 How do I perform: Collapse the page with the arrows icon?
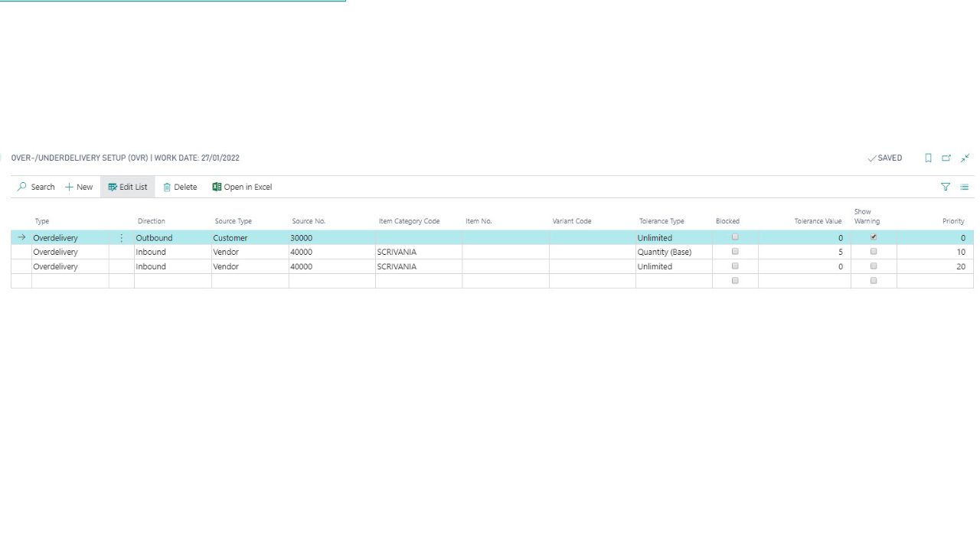click(x=965, y=158)
